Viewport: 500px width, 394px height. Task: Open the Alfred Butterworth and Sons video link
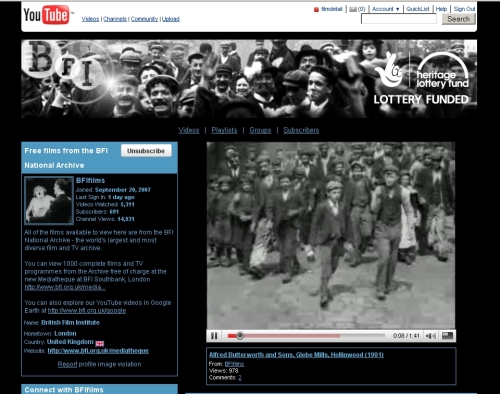(x=296, y=355)
